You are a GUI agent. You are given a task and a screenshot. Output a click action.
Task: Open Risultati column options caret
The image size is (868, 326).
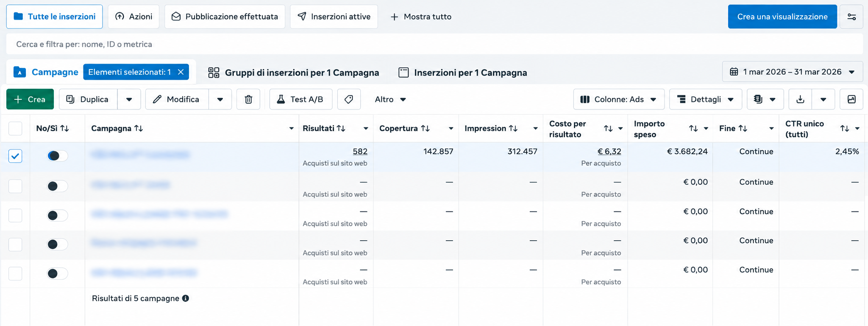point(366,129)
